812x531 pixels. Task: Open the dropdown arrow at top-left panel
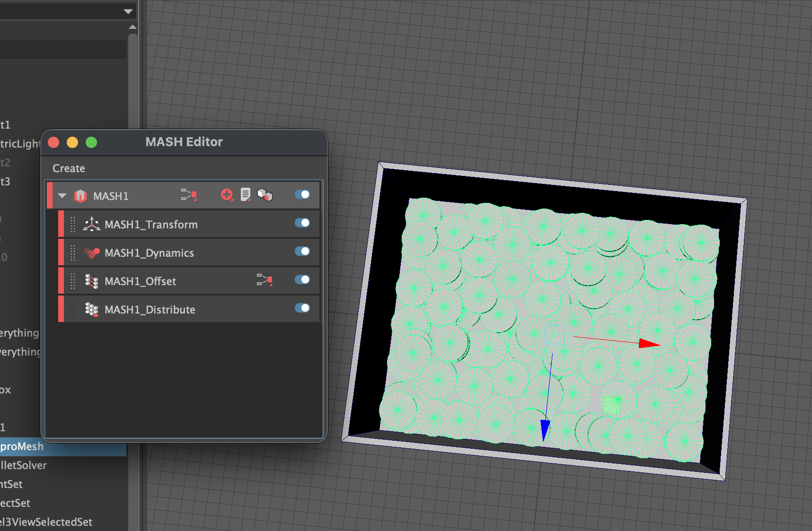tap(128, 11)
